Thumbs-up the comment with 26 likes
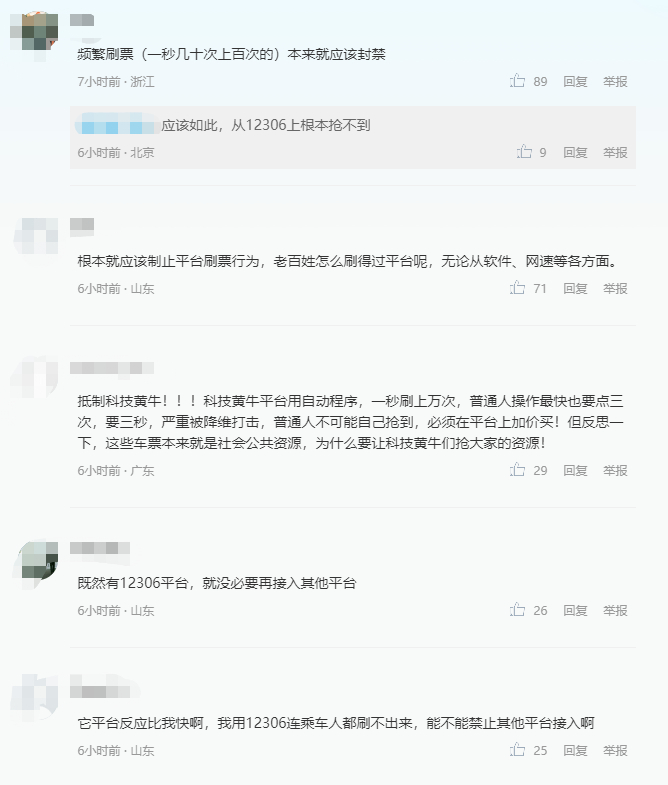Viewport: 668px width, 785px height. [518, 610]
